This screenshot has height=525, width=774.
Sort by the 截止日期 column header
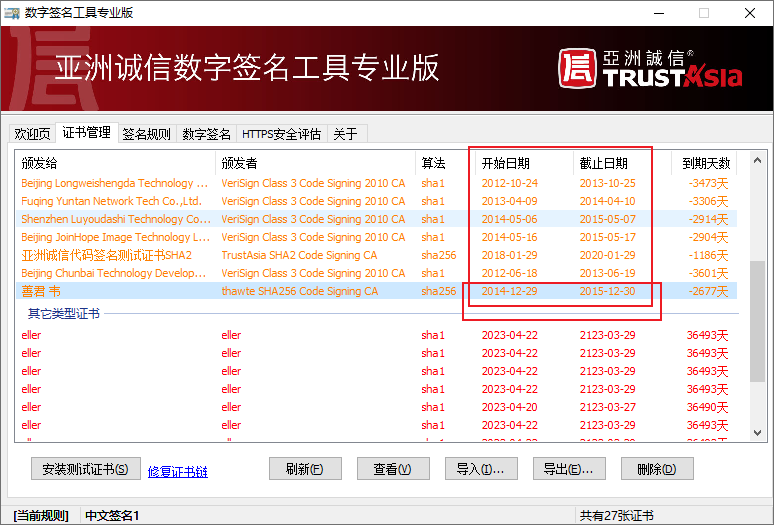pos(622,163)
